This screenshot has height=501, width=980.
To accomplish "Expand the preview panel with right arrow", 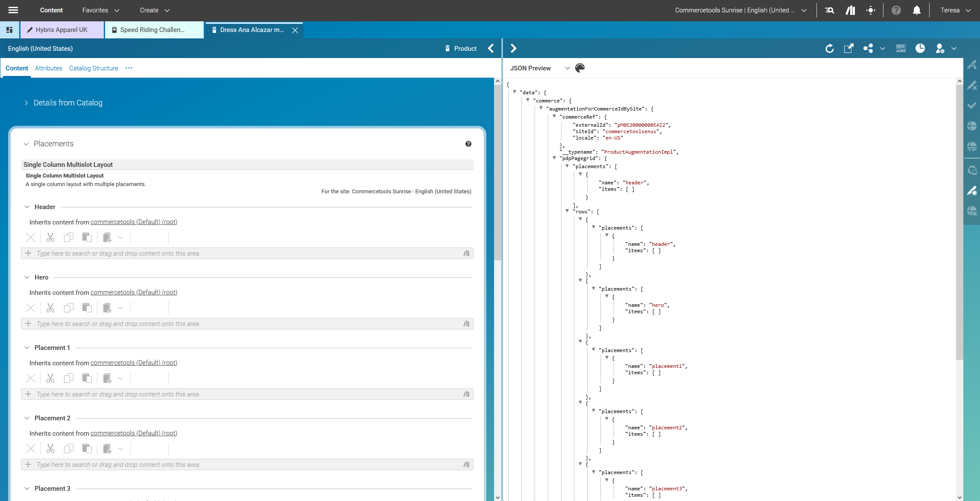I will pyautogui.click(x=514, y=48).
